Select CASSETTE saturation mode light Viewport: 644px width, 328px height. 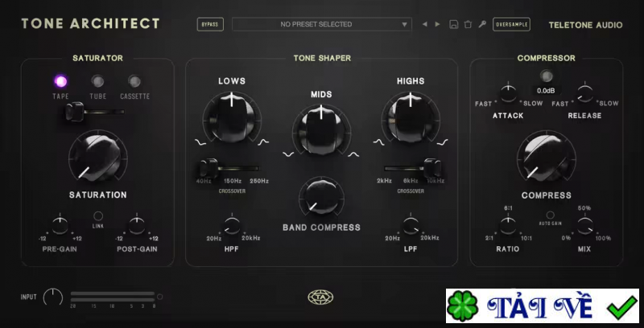(x=134, y=81)
